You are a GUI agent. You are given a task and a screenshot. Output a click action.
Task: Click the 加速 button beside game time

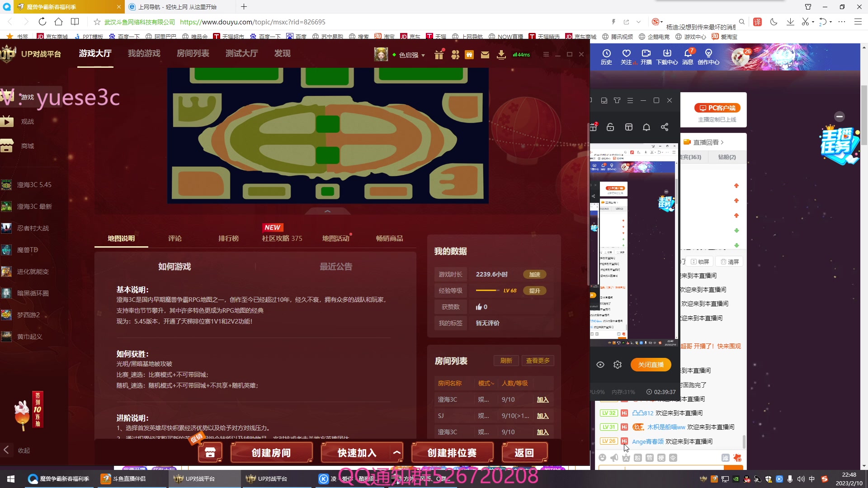[535, 274]
